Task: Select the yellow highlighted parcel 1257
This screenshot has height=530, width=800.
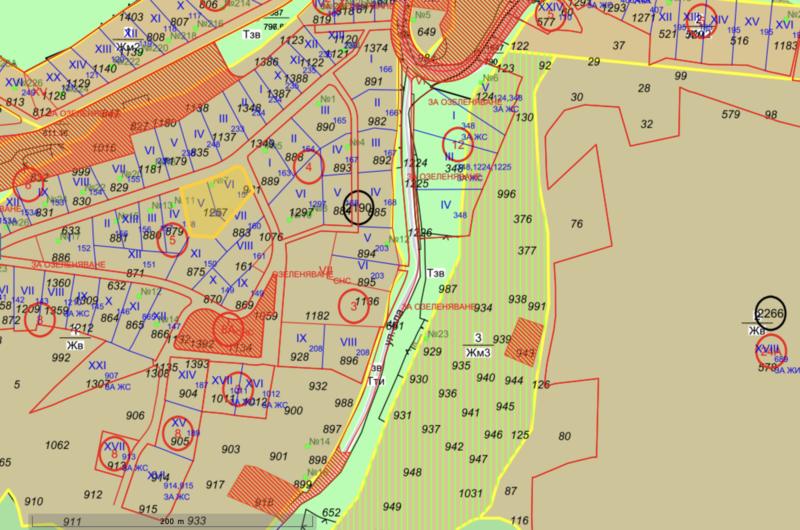Action: [213, 206]
